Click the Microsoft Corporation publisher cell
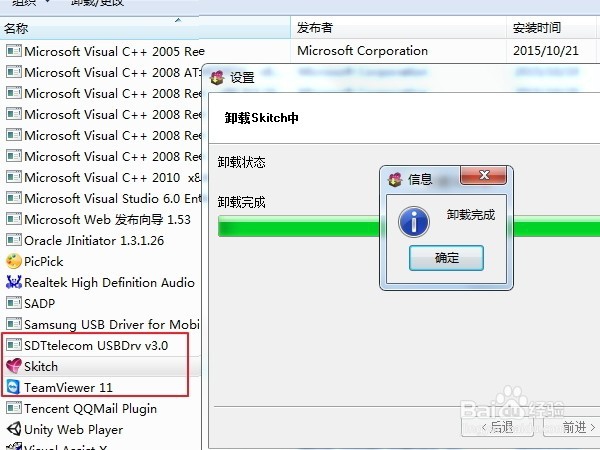 [362, 51]
